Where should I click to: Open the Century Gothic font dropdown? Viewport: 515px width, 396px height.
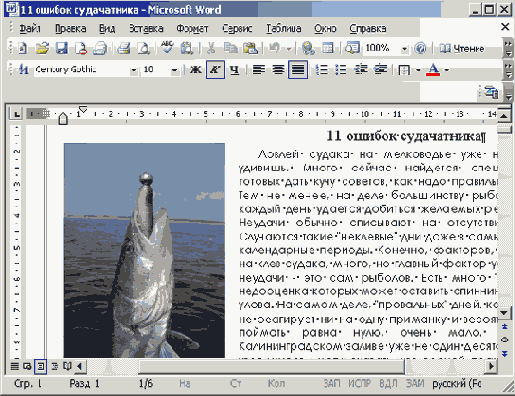134,70
